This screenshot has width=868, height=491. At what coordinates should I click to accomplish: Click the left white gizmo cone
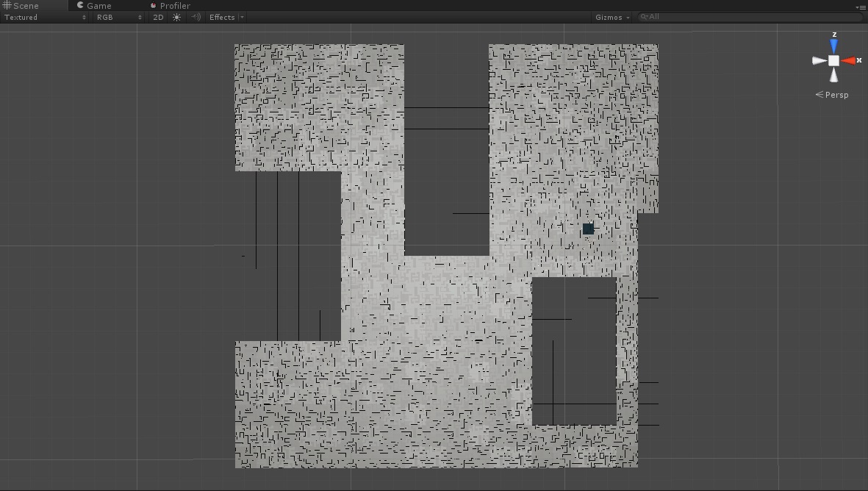tap(819, 61)
